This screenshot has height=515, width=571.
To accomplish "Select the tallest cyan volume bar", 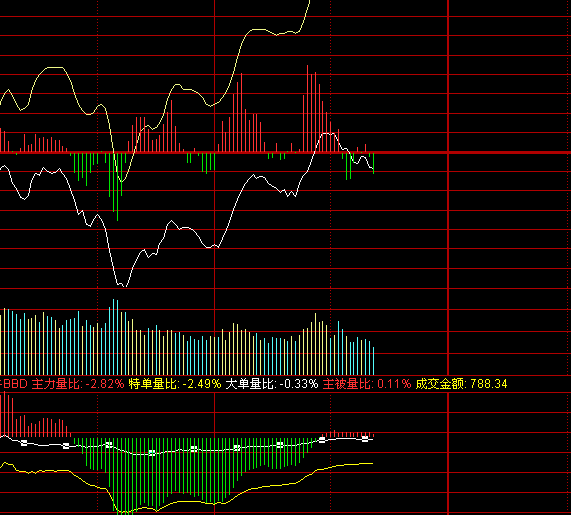I will [x=114, y=337].
